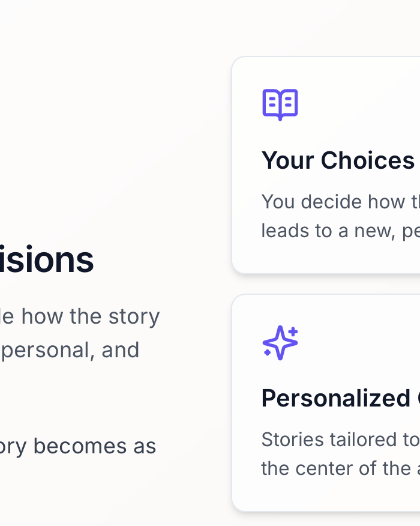Click the 'You decide how' description line

click(340, 202)
